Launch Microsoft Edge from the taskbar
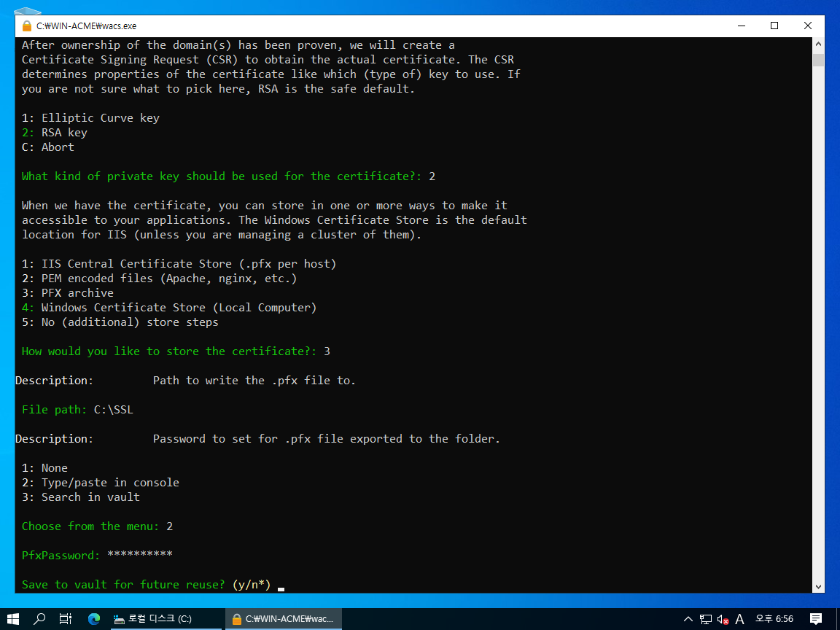The width and height of the screenshot is (840, 630). click(94, 619)
